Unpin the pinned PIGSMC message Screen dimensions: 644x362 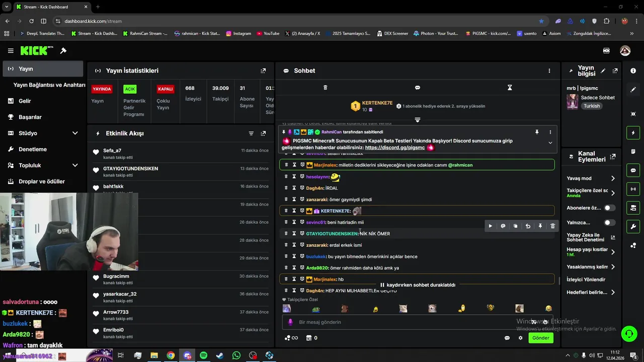[537, 132]
